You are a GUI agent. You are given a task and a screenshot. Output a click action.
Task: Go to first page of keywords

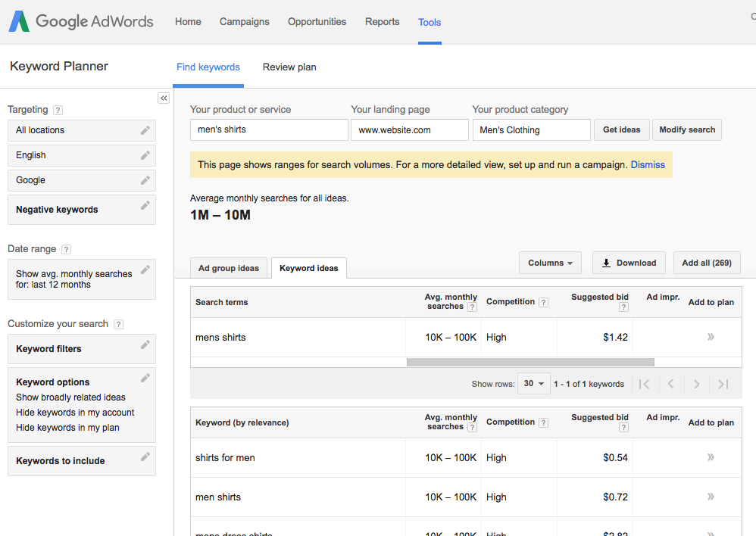click(x=644, y=384)
